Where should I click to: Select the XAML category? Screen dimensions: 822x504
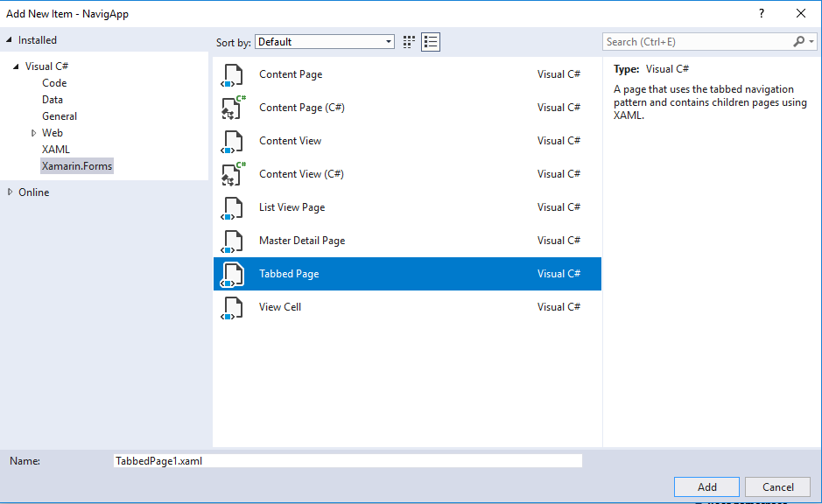pos(56,150)
